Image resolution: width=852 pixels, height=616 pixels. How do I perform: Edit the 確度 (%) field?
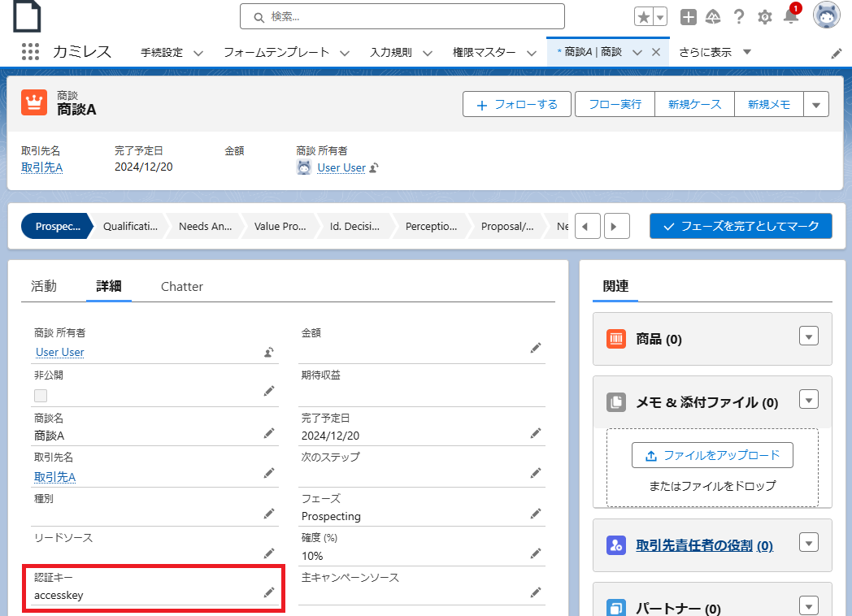[x=536, y=553]
